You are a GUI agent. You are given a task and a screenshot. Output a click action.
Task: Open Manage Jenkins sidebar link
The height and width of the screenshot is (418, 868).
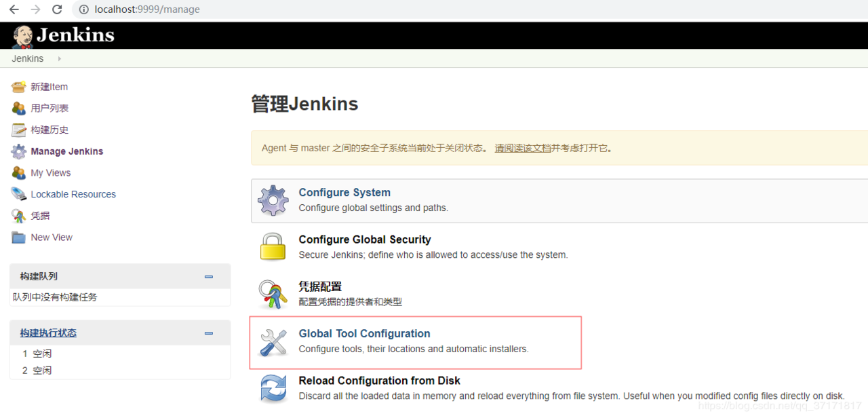click(x=67, y=151)
